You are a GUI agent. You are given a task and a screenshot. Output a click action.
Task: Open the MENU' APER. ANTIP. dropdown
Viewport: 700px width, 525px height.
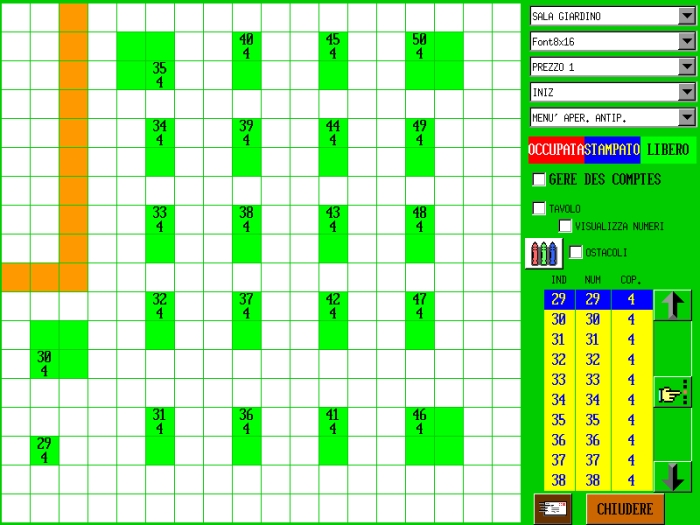coord(612,118)
